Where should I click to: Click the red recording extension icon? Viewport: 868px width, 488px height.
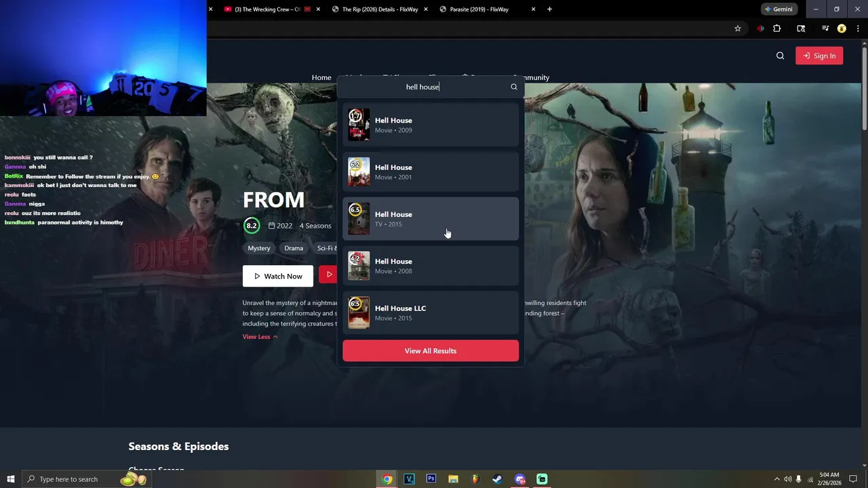point(760,28)
